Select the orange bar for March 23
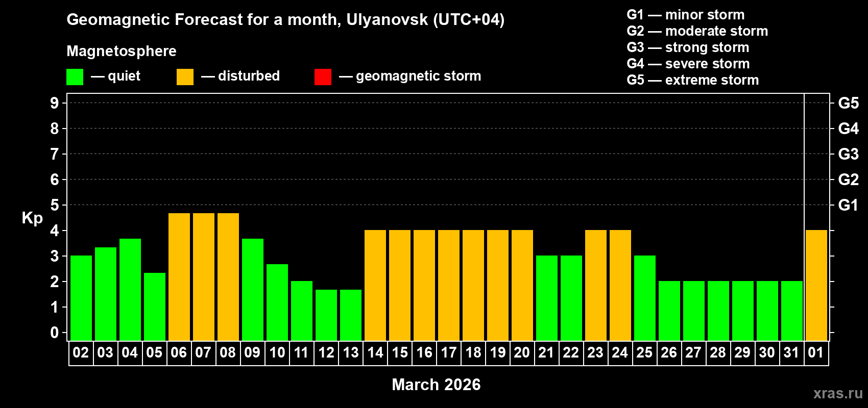The image size is (868, 408). tap(596, 286)
